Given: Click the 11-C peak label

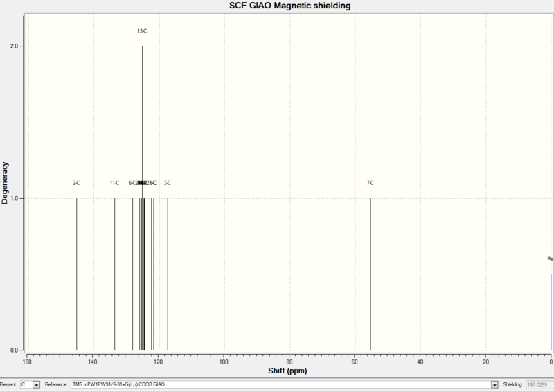Looking at the screenshot, I should tap(114, 183).
